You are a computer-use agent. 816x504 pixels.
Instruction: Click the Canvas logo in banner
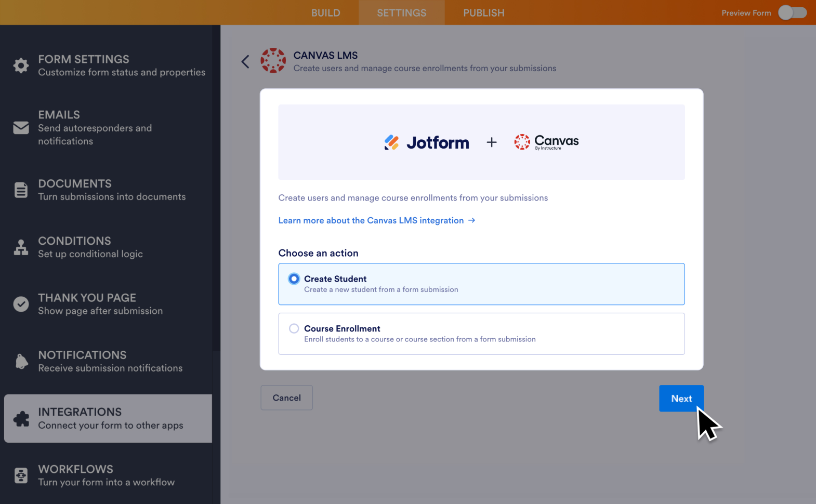pyautogui.click(x=546, y=141)
